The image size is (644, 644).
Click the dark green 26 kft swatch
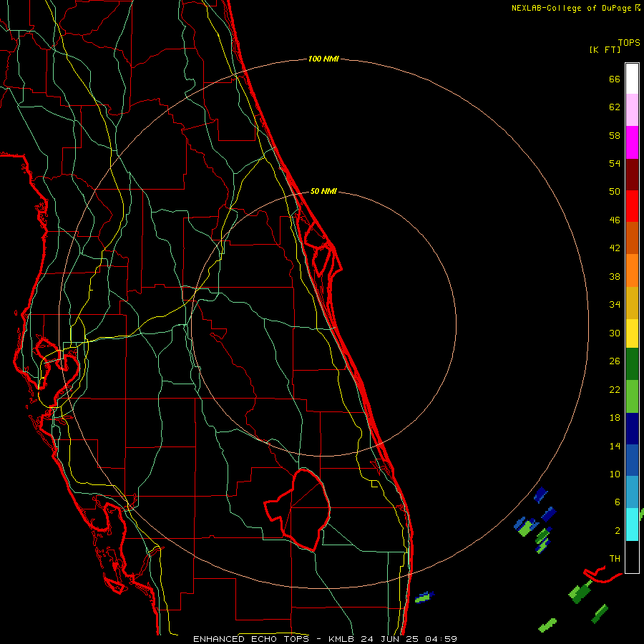point(632,364)
